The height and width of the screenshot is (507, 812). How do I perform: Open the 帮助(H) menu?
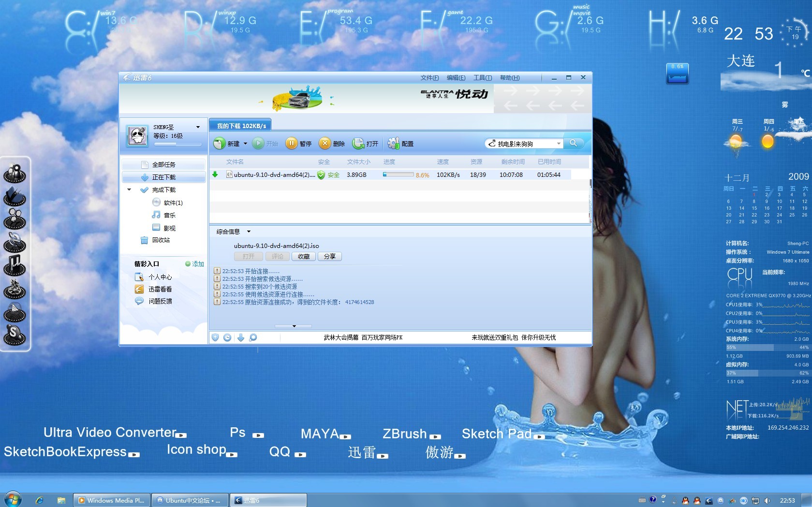pyautogui.click(x=510, y=78)
